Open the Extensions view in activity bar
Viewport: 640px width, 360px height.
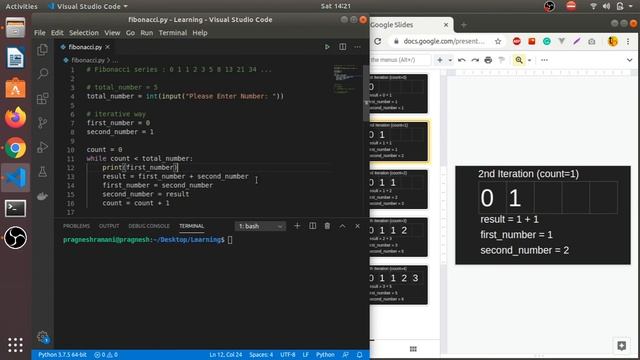click(x=42, y=98)
